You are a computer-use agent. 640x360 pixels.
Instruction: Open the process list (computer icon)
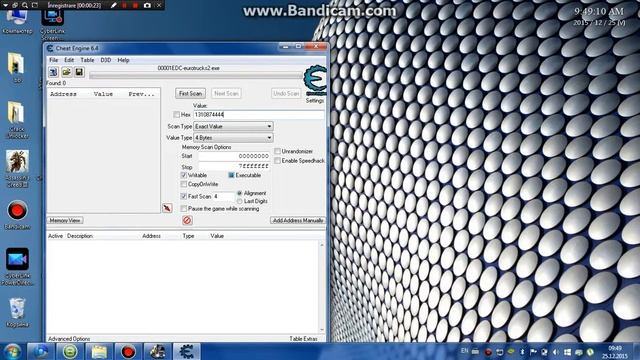[x=53, y=72]
